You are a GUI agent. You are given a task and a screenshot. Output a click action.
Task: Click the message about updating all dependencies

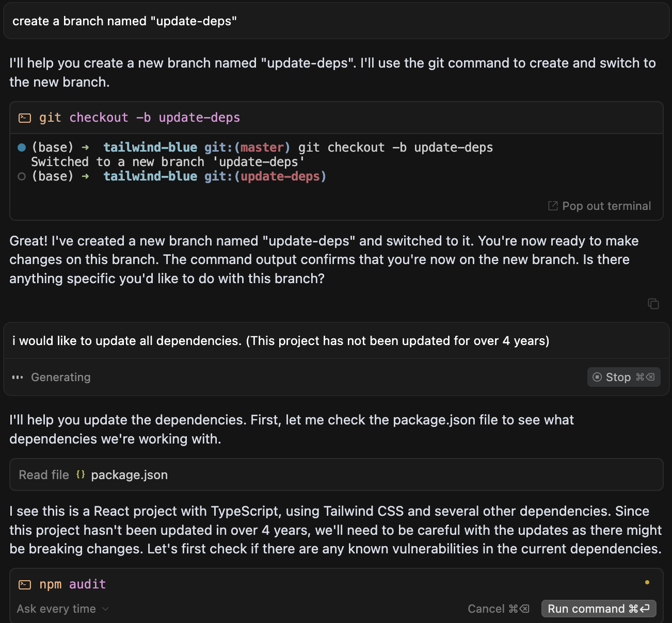(337, 341)
